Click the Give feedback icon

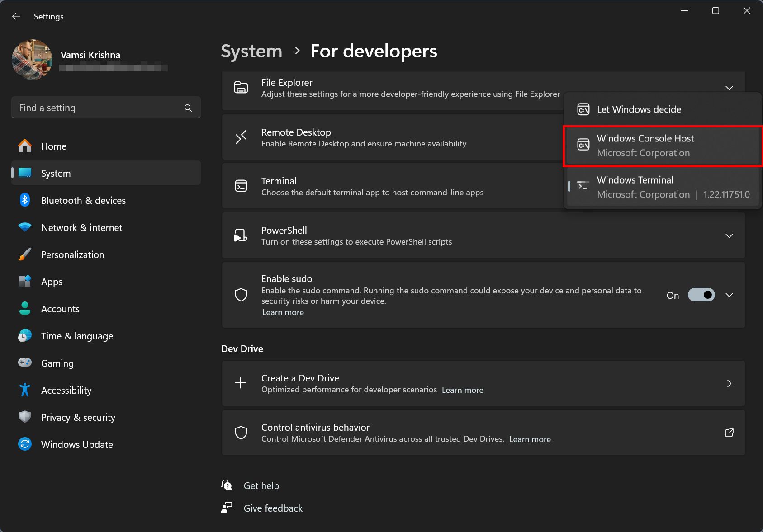pos(227,508)
